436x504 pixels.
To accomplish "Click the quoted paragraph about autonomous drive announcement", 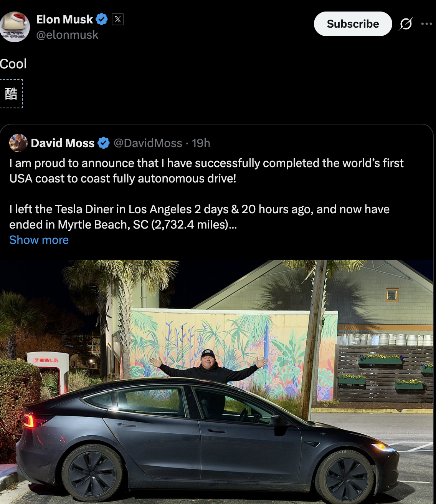I will pyautogui.click(x=206, y=171).
